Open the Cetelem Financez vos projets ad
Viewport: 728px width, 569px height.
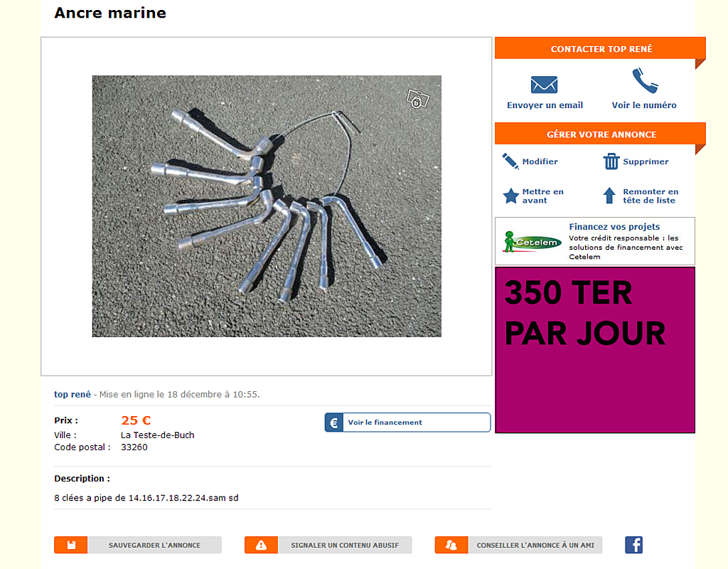(595, 241)
